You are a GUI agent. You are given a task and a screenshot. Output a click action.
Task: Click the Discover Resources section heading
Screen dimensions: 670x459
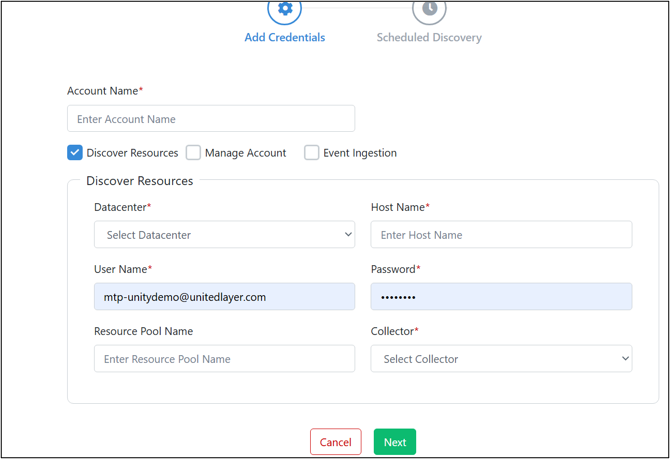pyautogui.click(x=140, y=181)
